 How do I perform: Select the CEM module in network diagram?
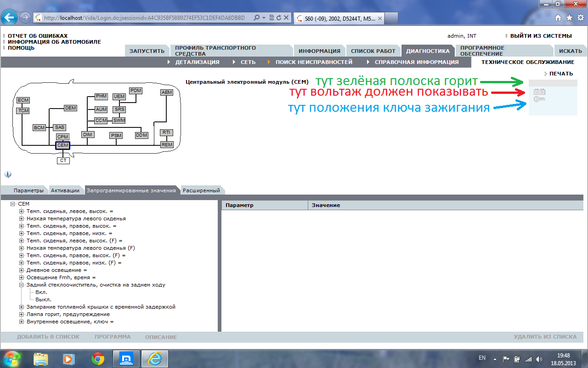(62, 145)
